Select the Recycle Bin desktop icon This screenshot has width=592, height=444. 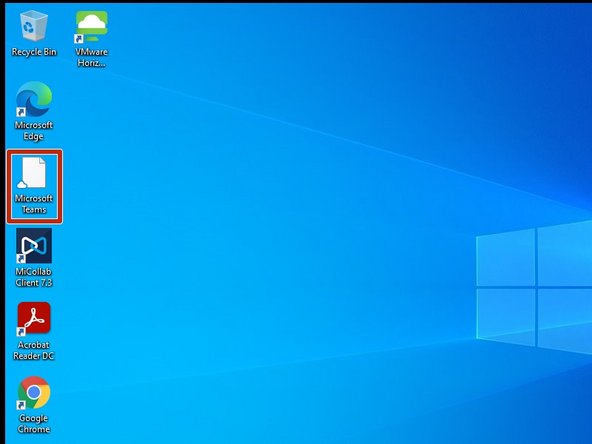[34, 26]
